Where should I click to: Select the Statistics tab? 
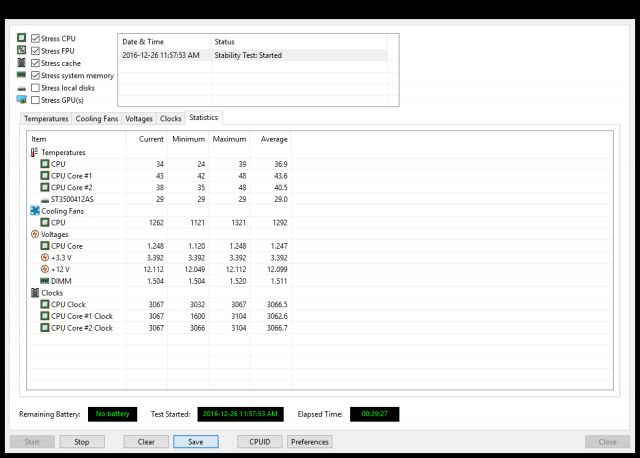coord(203,118)
